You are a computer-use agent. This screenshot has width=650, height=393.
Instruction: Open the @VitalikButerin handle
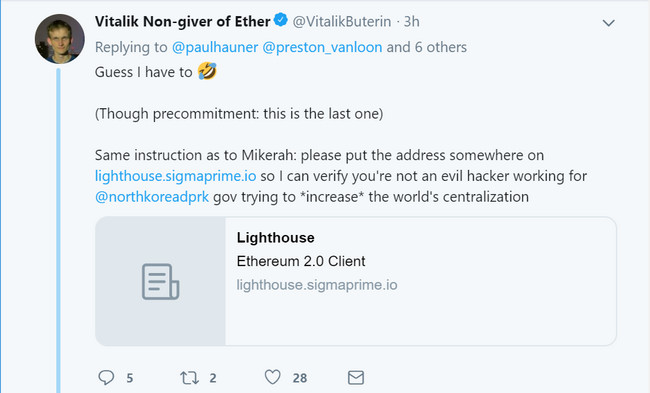pyautogui.click(x=342, y=22)
